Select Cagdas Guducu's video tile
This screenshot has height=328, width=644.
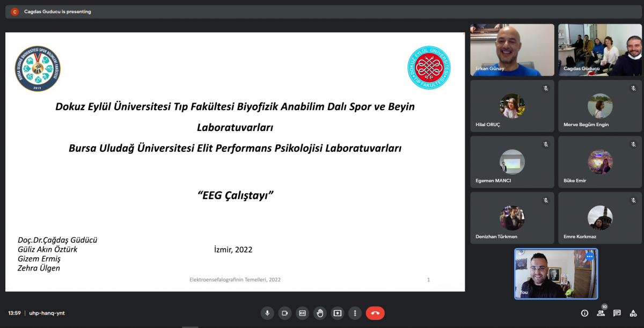tap(600, 49)
